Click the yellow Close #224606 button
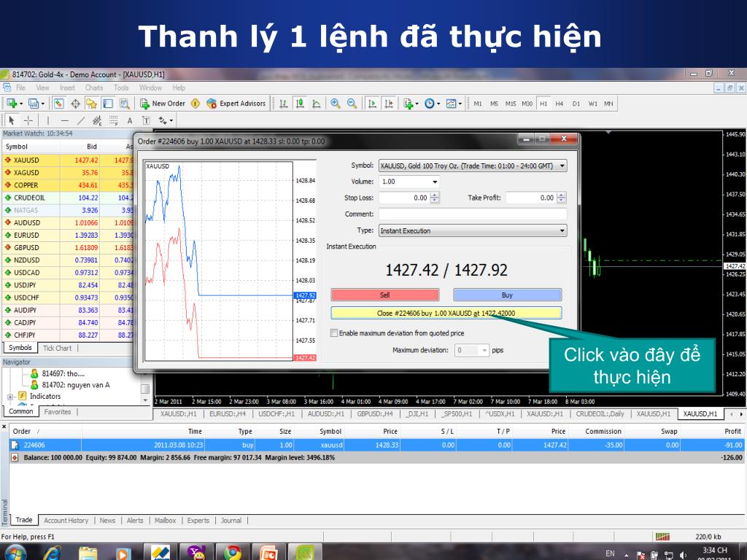Viewport: 747px width, 560px height. coord(446,313)
